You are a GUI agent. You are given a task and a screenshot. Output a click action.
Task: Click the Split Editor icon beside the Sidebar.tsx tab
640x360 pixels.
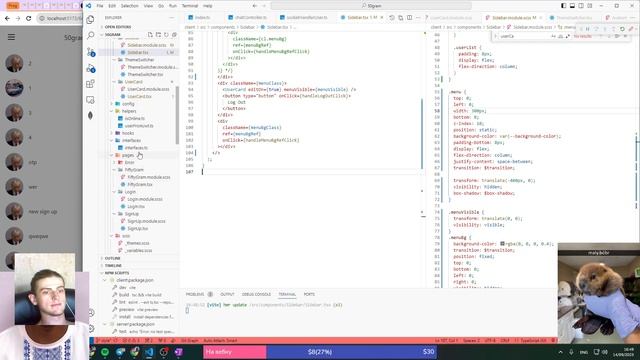click(409, 18)
